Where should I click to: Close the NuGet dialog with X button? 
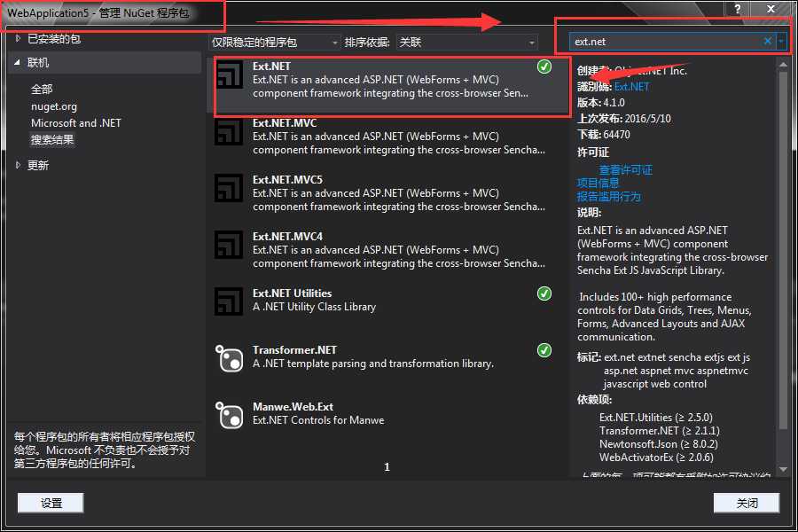point(771,9)
